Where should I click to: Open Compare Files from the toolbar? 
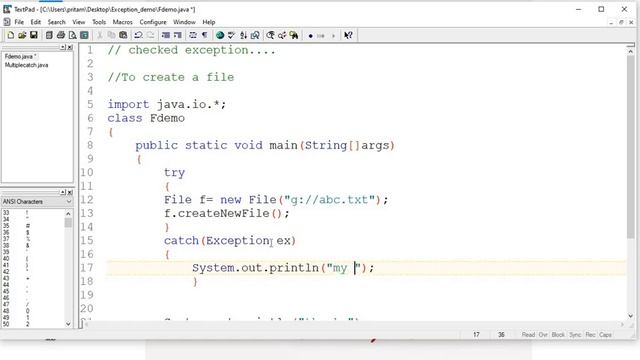[255, 36]
